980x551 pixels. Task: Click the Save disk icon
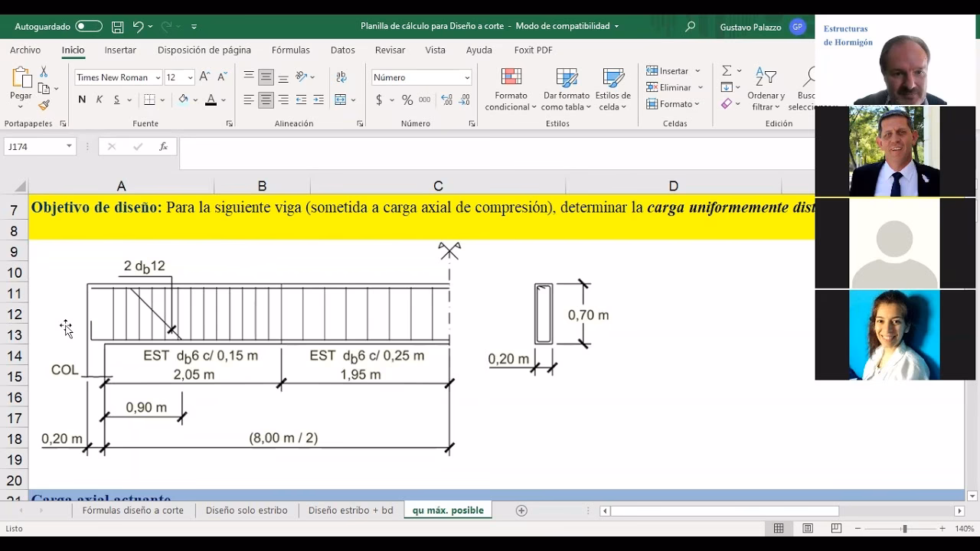(x=117, y=27)
